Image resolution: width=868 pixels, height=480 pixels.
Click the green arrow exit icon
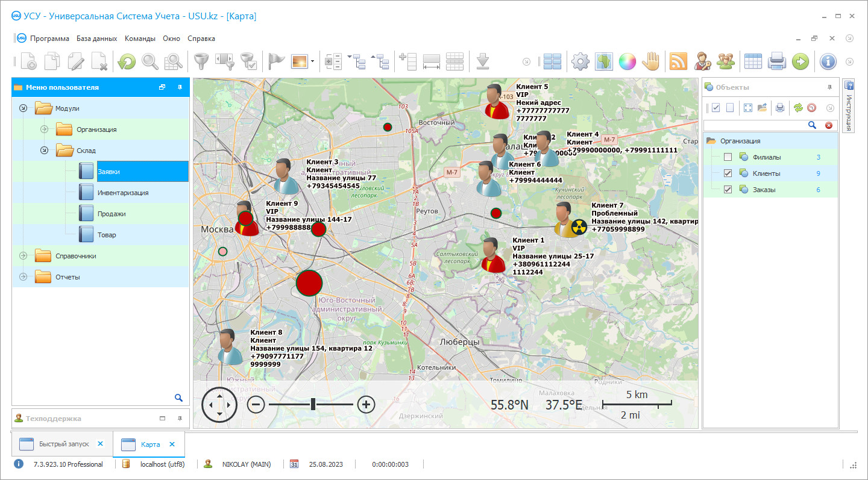click(x=800, y=61)
